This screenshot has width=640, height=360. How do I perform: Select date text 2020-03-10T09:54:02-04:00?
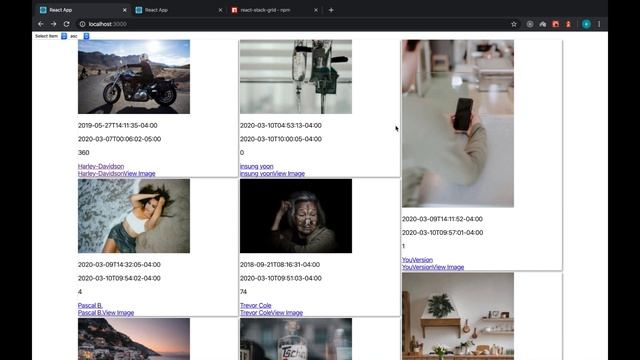[x=119, y=278]
